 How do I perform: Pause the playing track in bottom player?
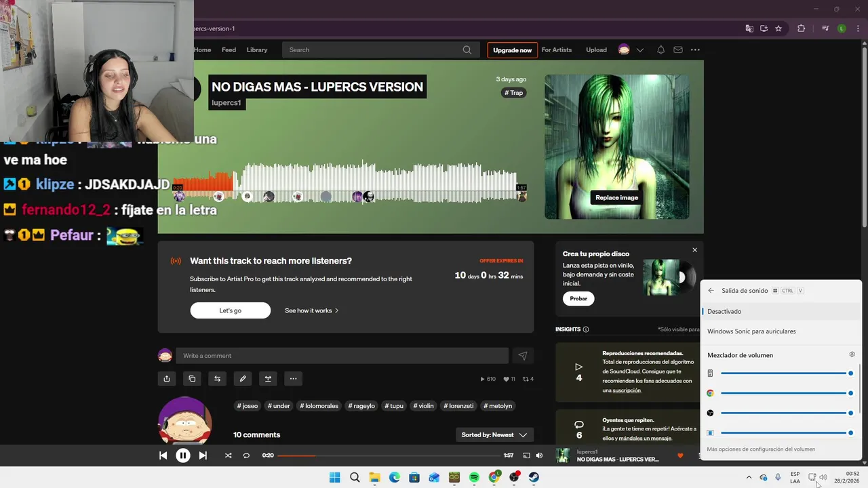click(183, 455)
